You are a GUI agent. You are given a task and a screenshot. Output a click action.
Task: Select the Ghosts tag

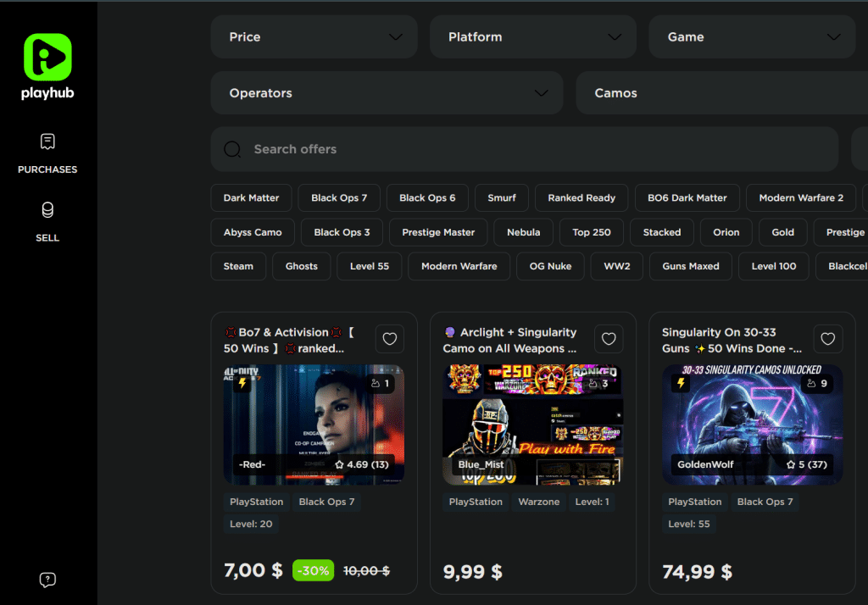pos(301,266)
